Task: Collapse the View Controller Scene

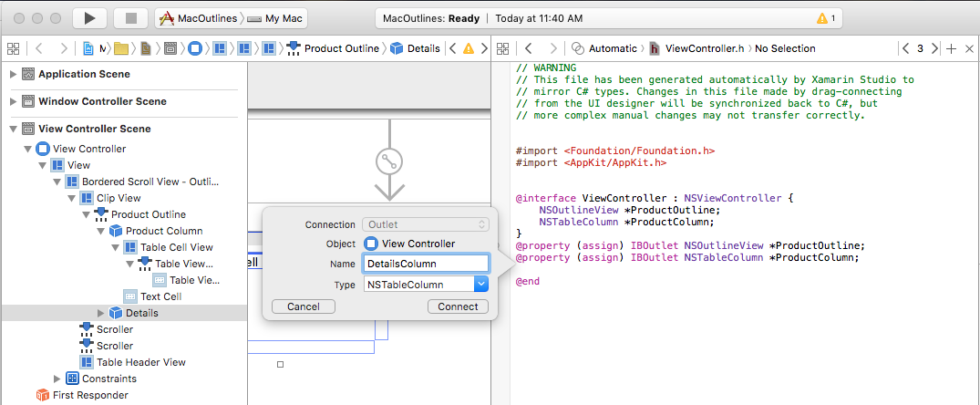Action: [13, 129]
